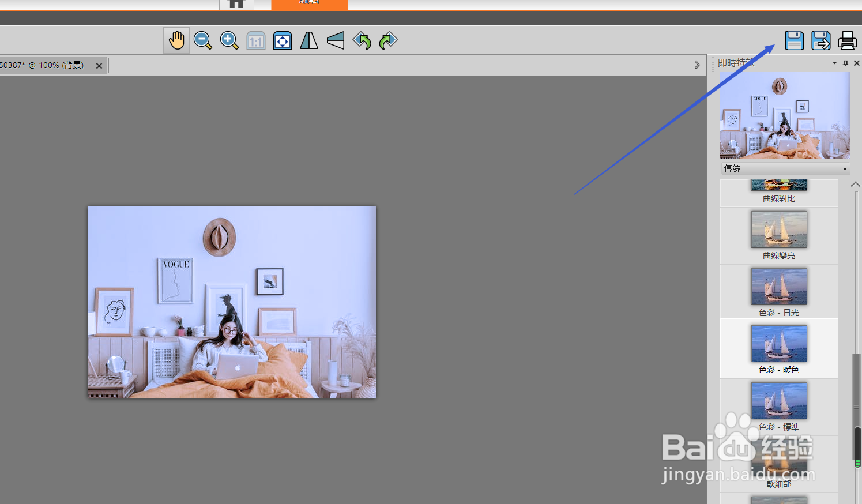
Task: Apply the 軟細部 effect
Action: click(779, 464)
